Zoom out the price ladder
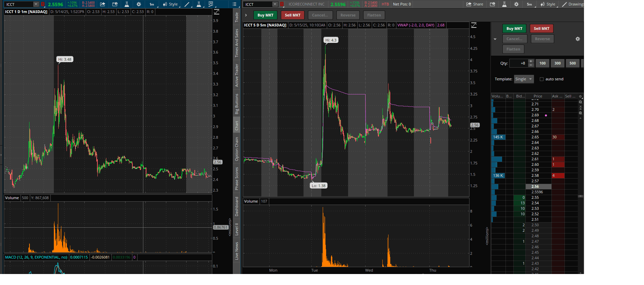Image resolution: width=644 pixels, height=285 pixels. 580,113
